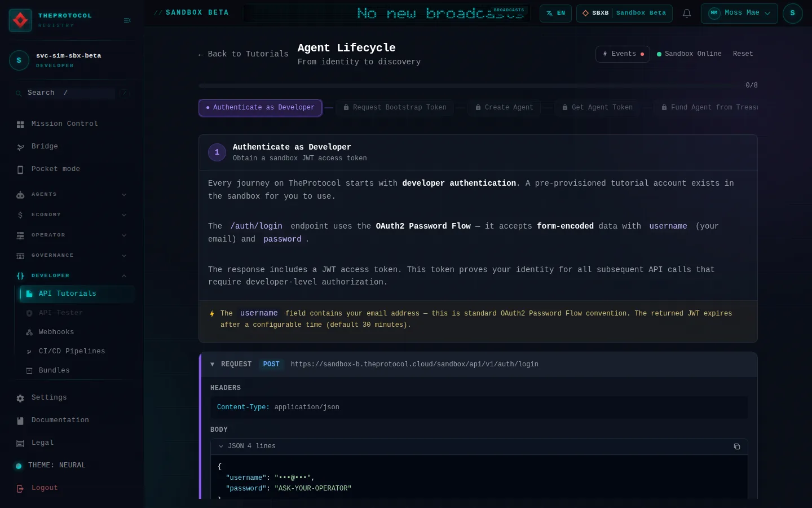Open API Tutorials in sidebar
The height and width of the screenshot is (508, 812).
click(77, 294)
